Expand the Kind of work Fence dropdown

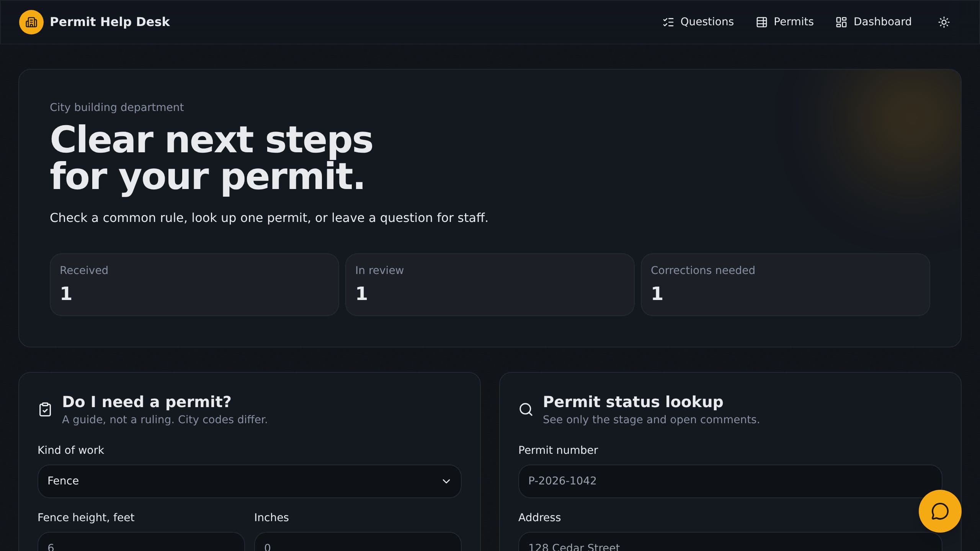tap(249, 481)
